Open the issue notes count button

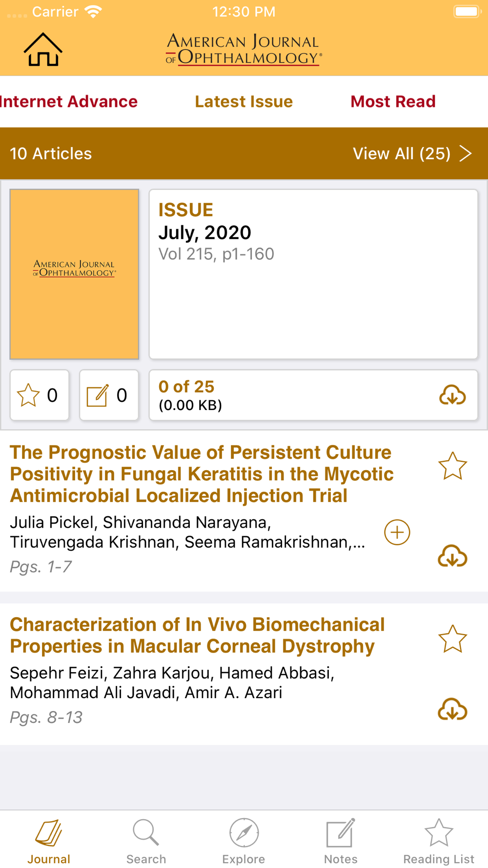tap(109, 395)
